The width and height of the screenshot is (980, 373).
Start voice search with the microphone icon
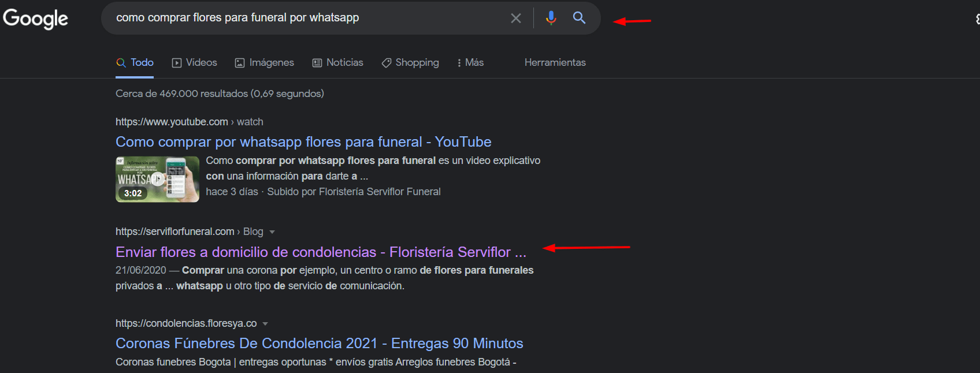point(551,18)
